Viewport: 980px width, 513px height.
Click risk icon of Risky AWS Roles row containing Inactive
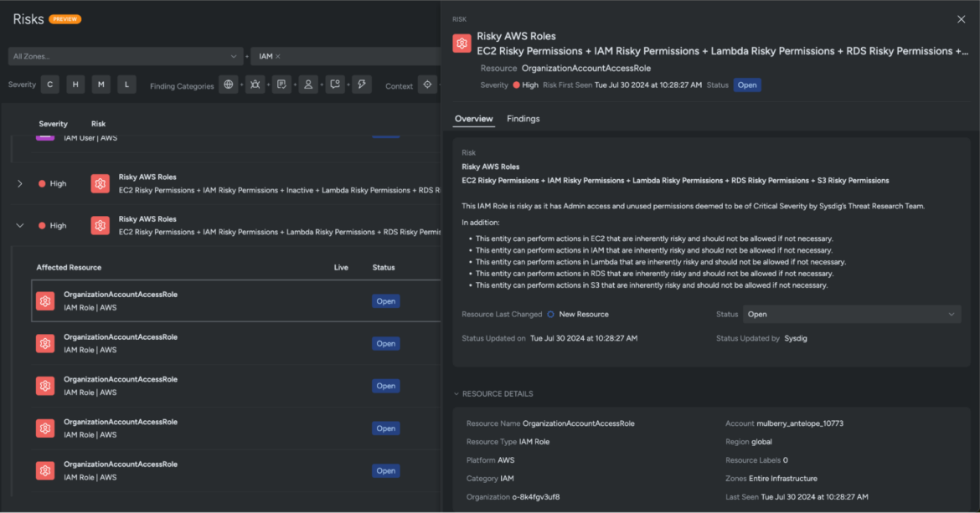(x=100, y=183)
